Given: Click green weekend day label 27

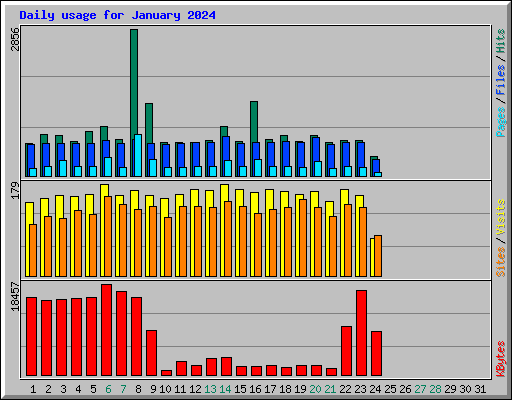Looking at the screenshot, I should click(420, 389).
